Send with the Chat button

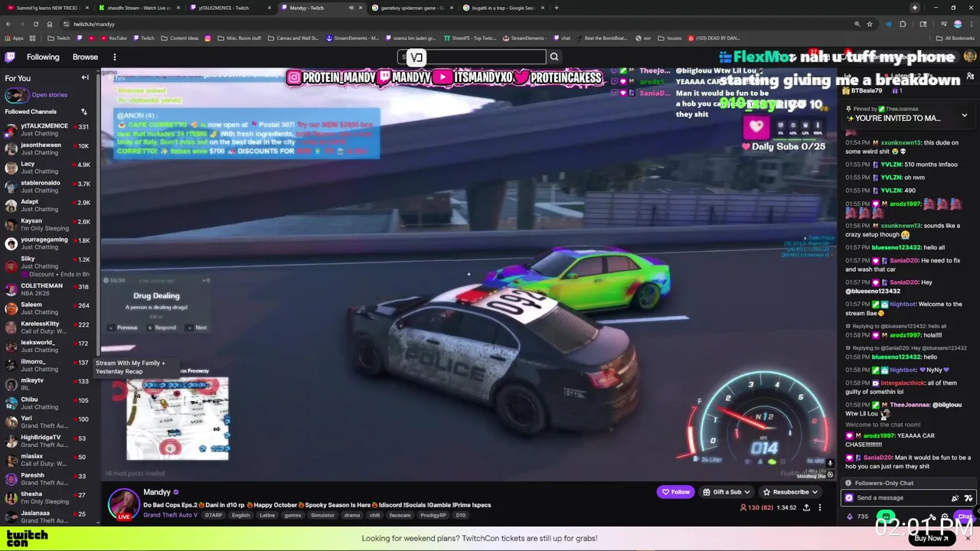click(965, 517)
